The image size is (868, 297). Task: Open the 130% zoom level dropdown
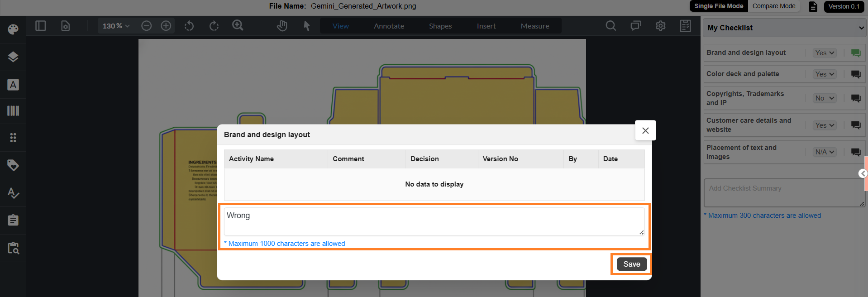(116, 26)
